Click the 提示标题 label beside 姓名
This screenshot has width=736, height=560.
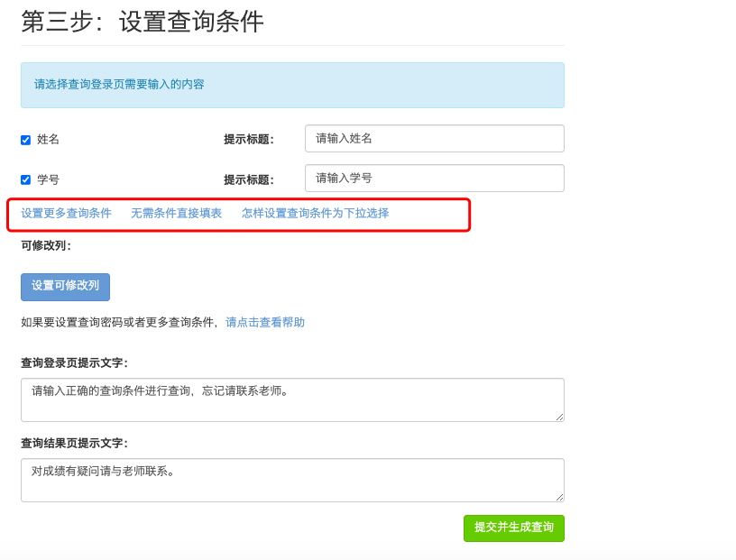coord(249,140)
